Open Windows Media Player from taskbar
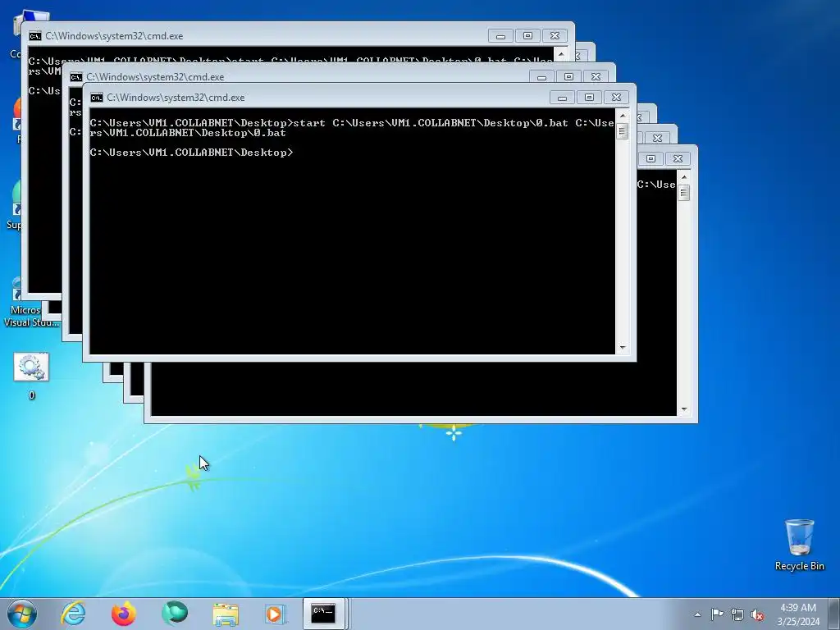 pos(276,614)
